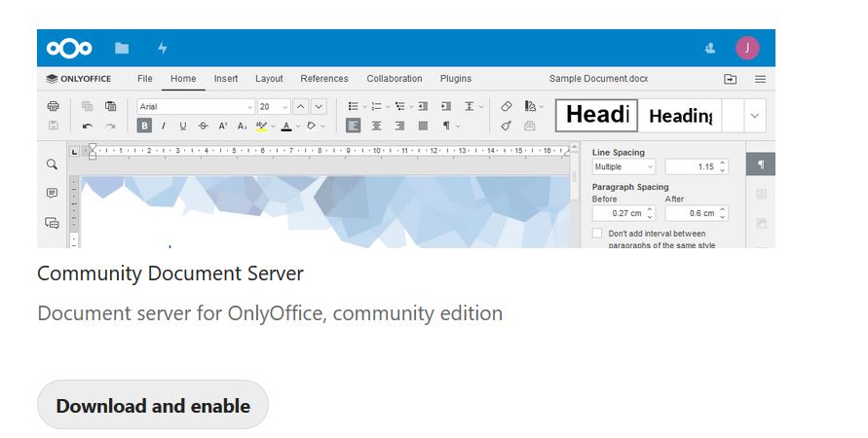Show nonprinting characters pilcrow icon

[x=446, y=127]
